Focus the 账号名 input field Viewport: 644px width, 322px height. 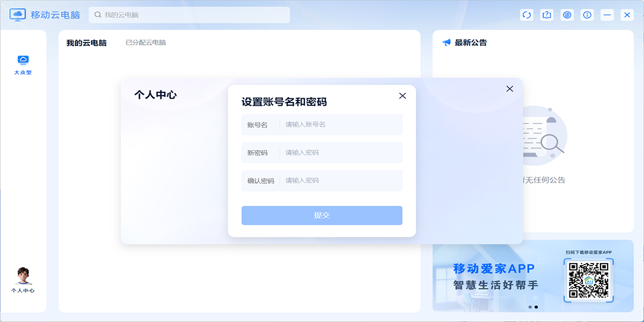341,125
